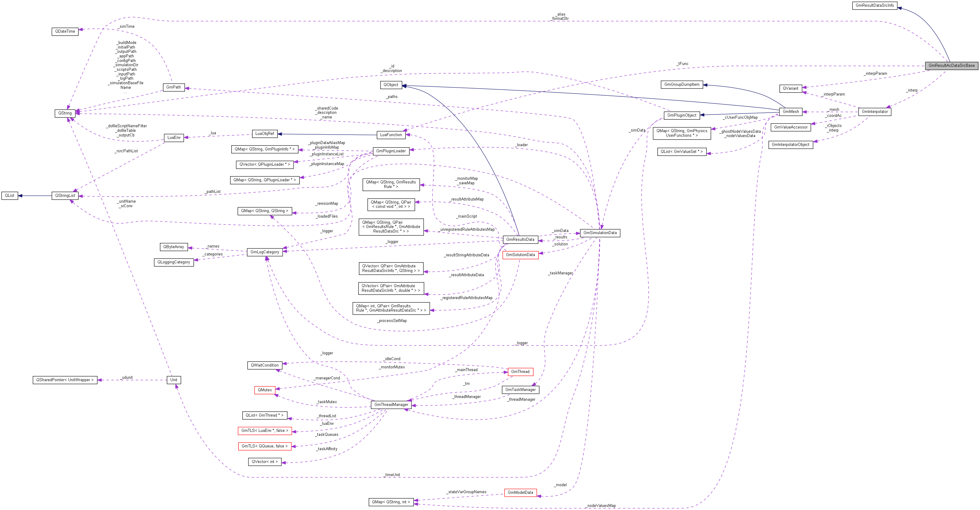This screenshot has width=980, height=510.
Task: Click QMap< QString, GmPhysics UserFunctions * > node
Action: point(682,133)
